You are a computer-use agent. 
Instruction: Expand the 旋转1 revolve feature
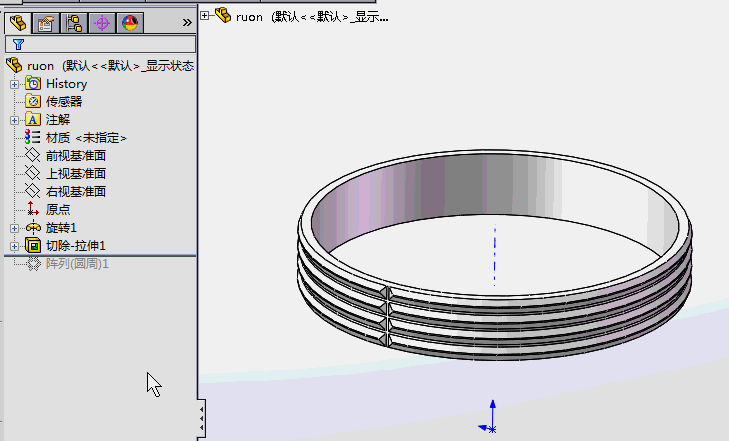(x=14, y=228)
